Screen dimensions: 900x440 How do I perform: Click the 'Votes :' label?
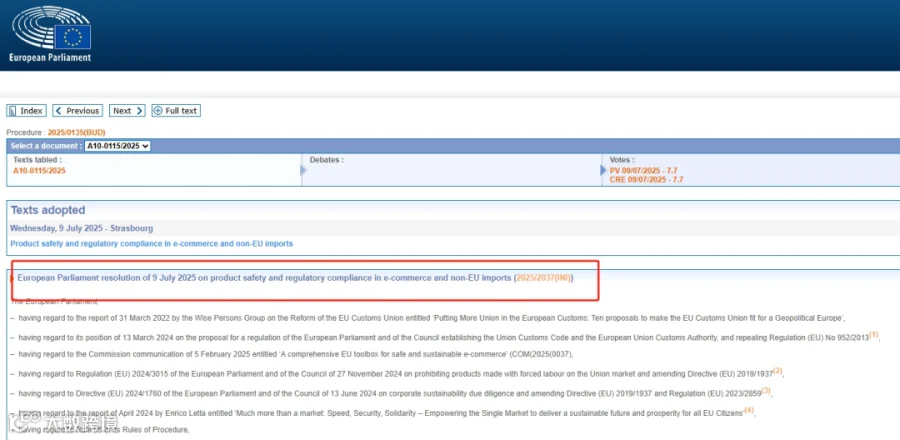tap(622, 160)
